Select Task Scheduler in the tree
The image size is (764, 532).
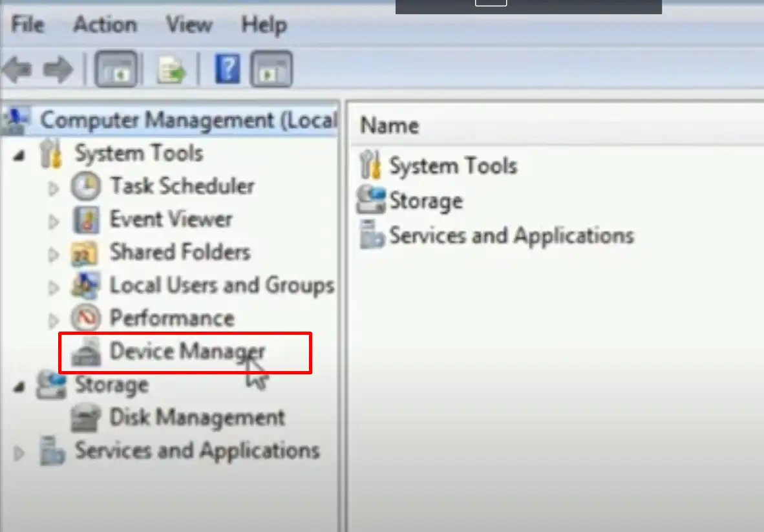(182, 186)
